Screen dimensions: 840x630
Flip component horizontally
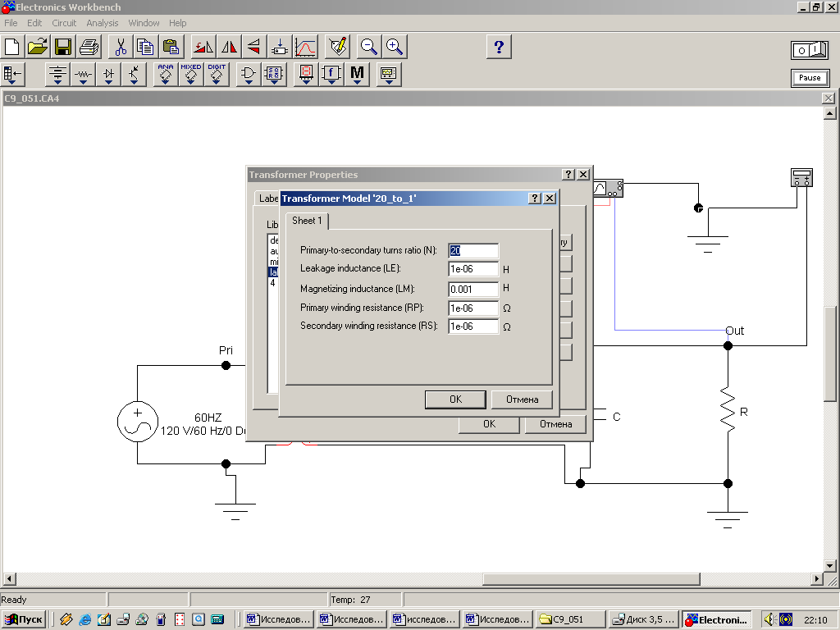[229, 47]
